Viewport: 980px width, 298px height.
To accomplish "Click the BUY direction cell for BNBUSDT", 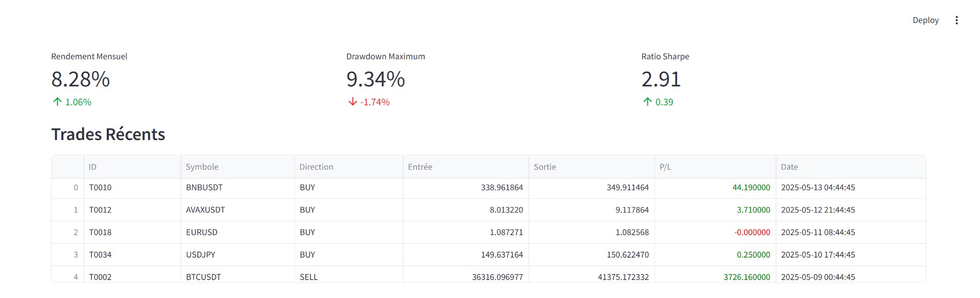I will point(348,188).
